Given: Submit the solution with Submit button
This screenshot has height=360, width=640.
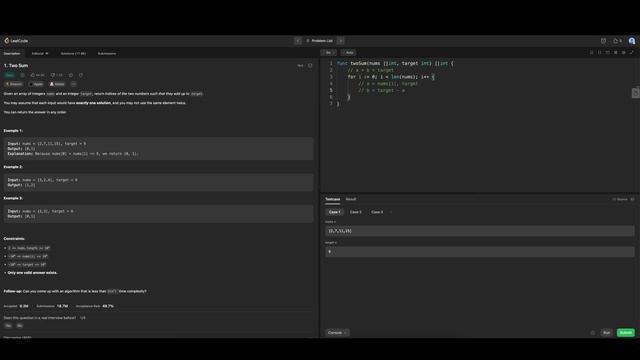Looking at the screenshot, I should pyautogui.click(x=626, y=333).
